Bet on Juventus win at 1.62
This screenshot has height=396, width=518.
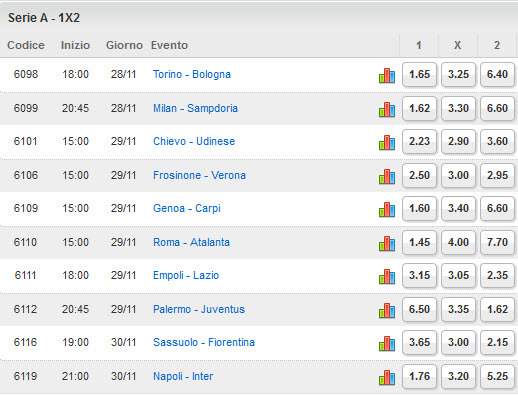pos(497,309)
